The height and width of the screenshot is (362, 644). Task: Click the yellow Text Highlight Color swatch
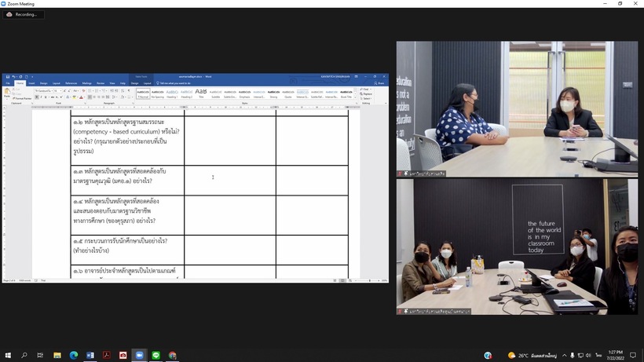point(75,97)
